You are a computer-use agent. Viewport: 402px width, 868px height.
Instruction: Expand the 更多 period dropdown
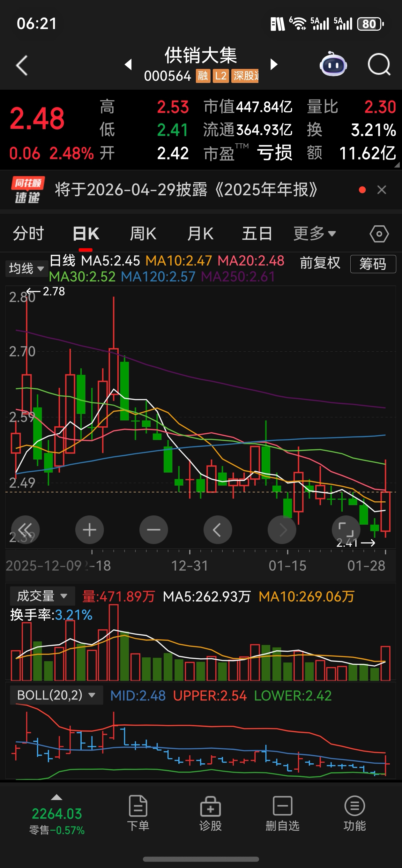[315, 234]
